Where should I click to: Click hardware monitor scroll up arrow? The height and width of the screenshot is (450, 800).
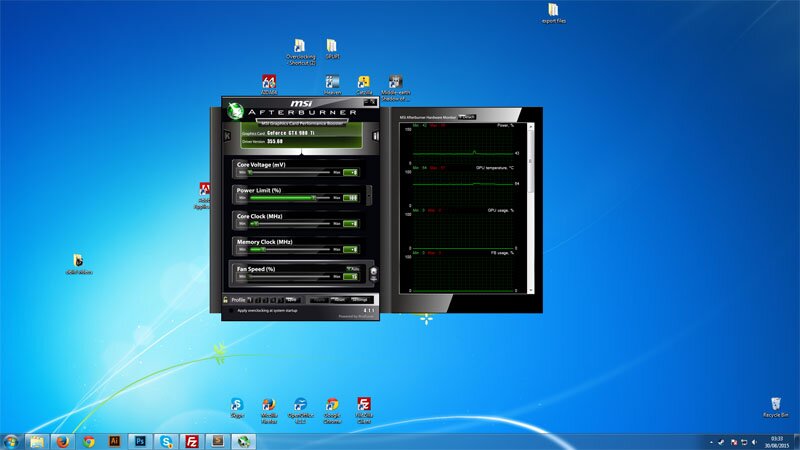pos(530,126)
